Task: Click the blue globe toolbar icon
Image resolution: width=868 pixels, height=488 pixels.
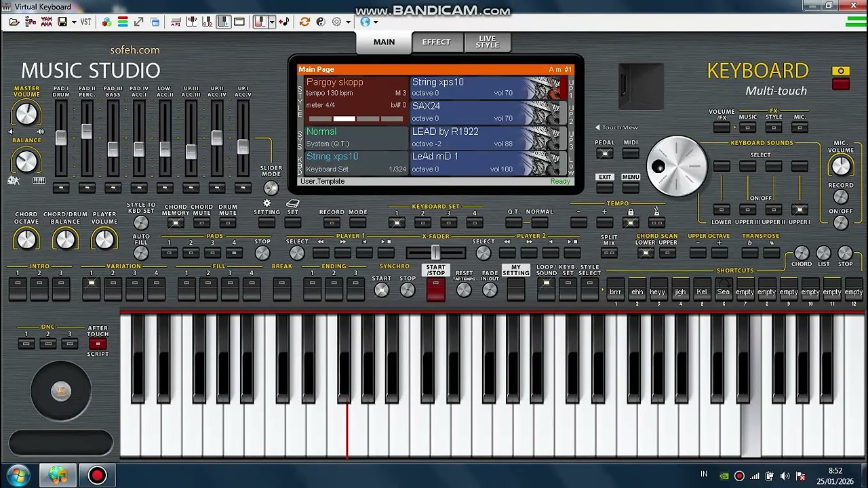Action: click(365, 22)
